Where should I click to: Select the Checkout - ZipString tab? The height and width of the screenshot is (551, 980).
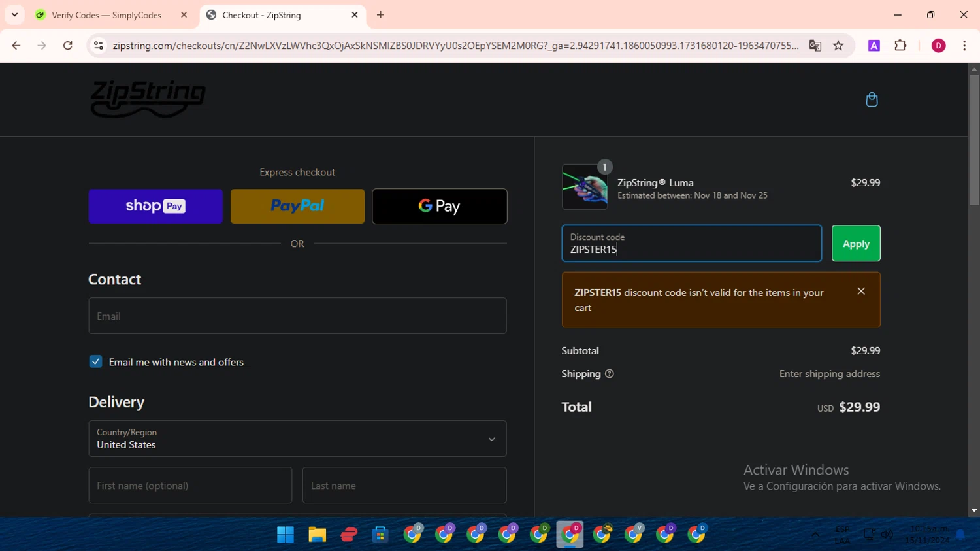[283, 15]
